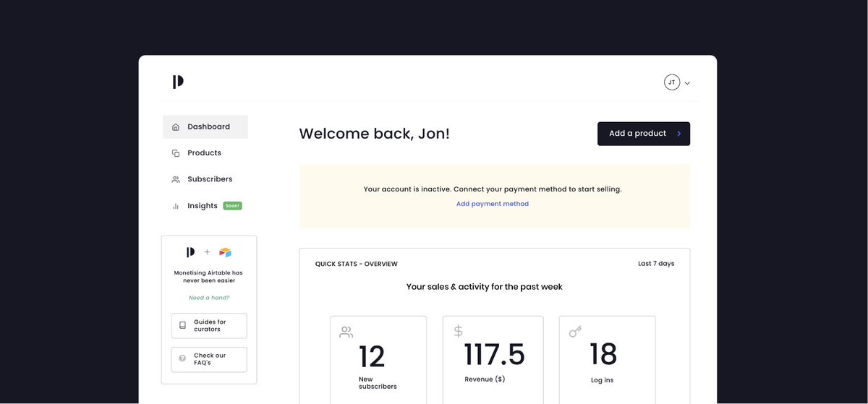The image size is (868, 404).
Task: Click the Products copy icon
Action: (176, 153)
